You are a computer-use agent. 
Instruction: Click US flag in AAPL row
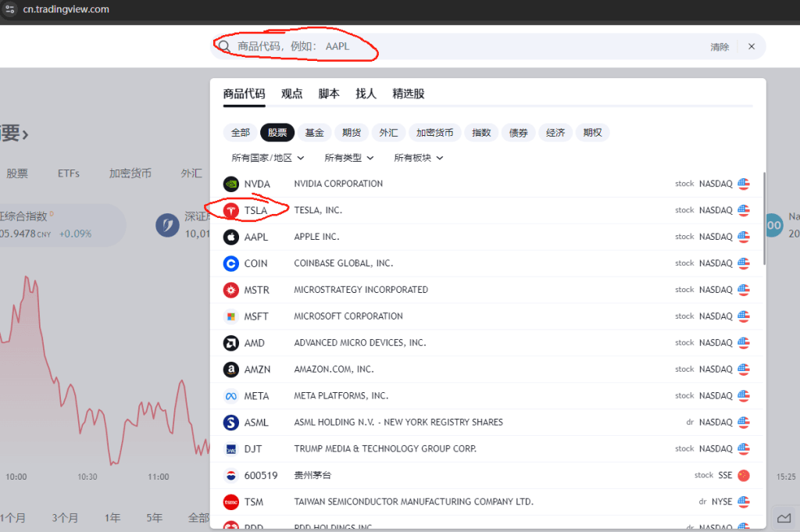744,237
